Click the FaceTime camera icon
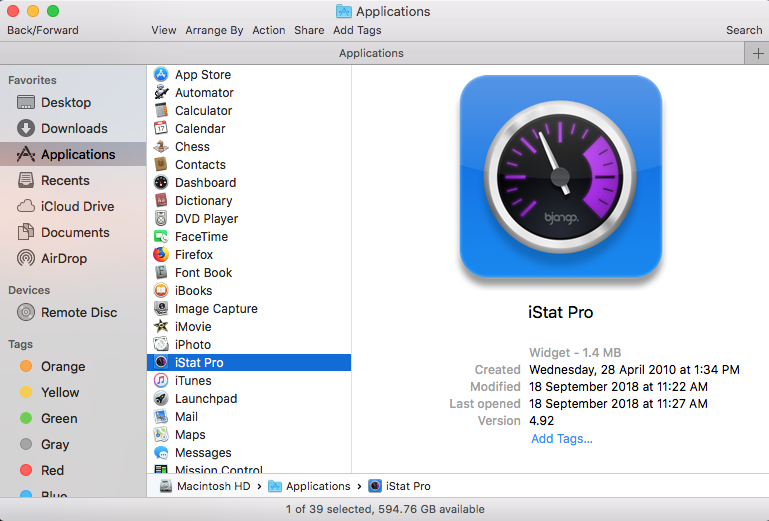This screenshot has height=521, width=769. 161,236
